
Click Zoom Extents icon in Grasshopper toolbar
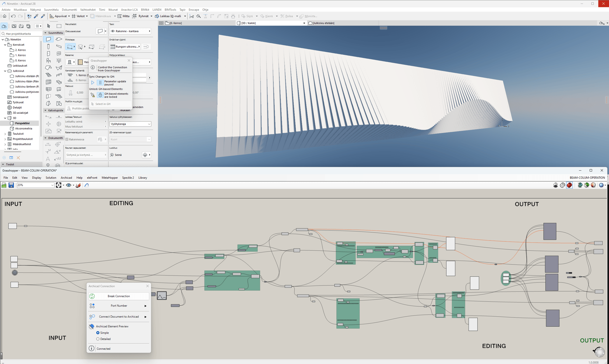[58, 185]
